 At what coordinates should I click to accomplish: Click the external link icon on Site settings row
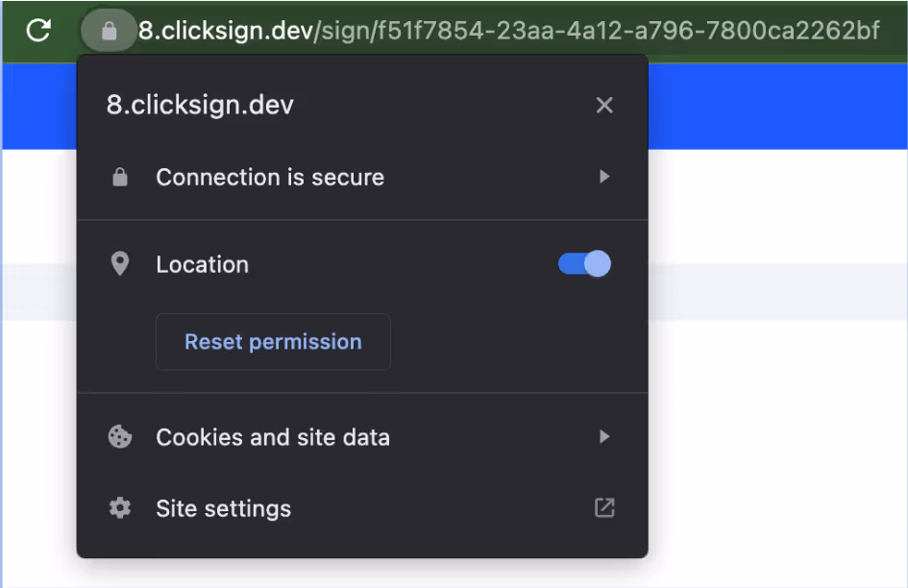pos(604,508)
